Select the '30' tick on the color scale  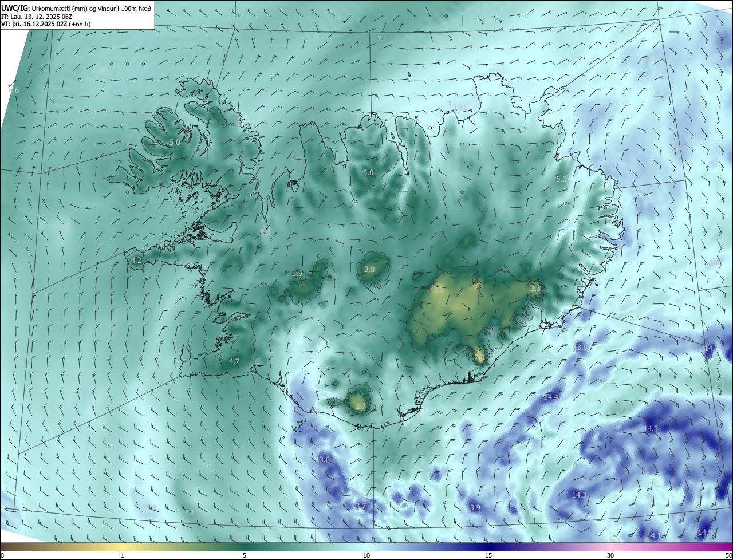(x=610, y=556)
